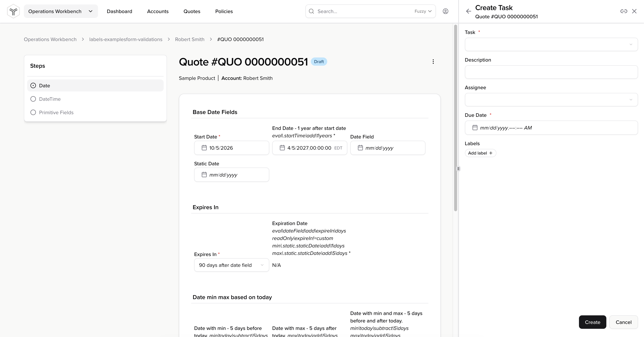This screenshot has height=337, width=644.
Task: Click the Start Date value 10/5/2026
Action: point(221,148)
